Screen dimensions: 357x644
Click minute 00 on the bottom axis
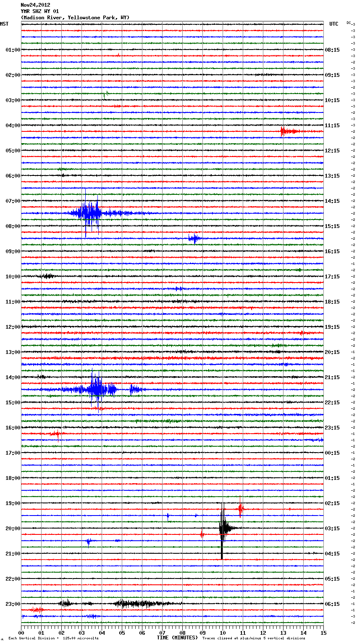tap(21, 633)
